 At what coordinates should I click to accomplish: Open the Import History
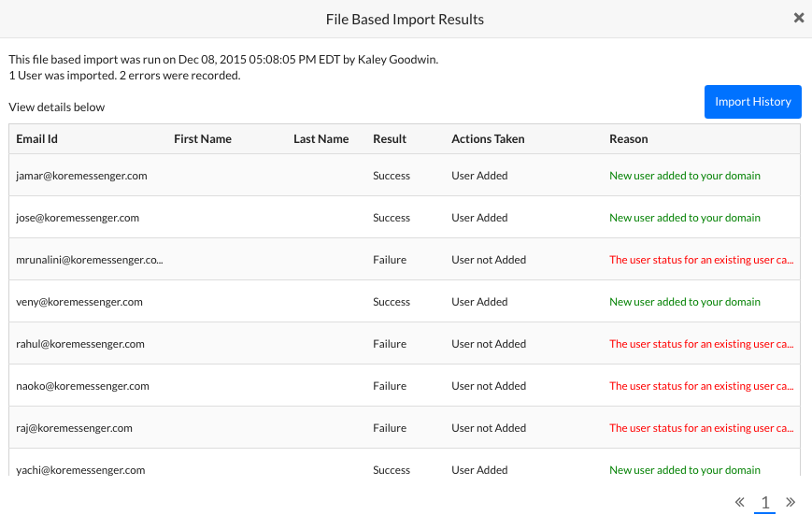pyautogui.click(x=752, y=102)
